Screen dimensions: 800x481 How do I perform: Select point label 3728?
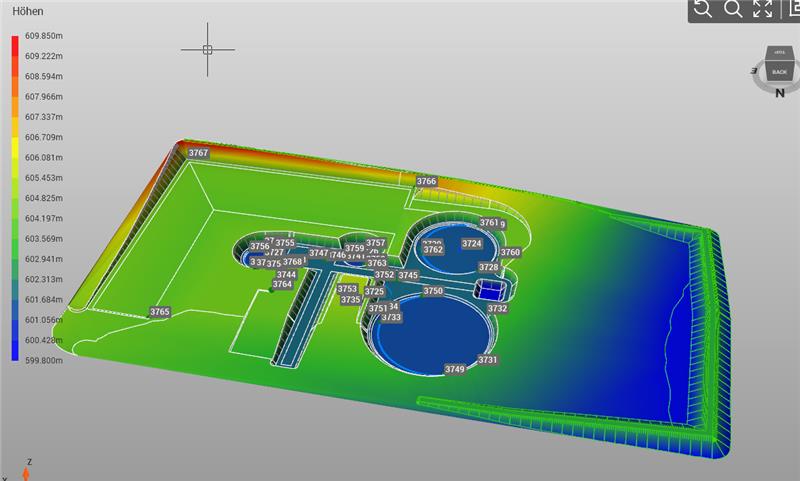tap(489, 267)
